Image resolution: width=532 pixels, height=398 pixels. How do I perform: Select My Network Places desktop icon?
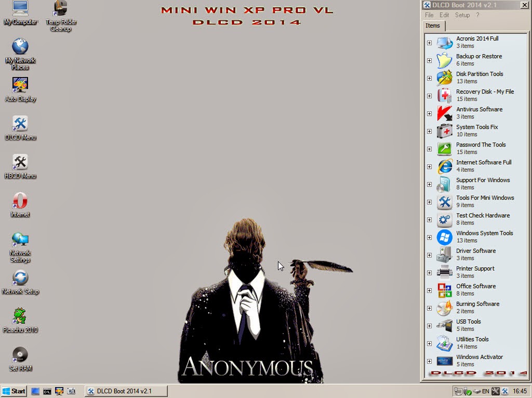coord(20,54)
